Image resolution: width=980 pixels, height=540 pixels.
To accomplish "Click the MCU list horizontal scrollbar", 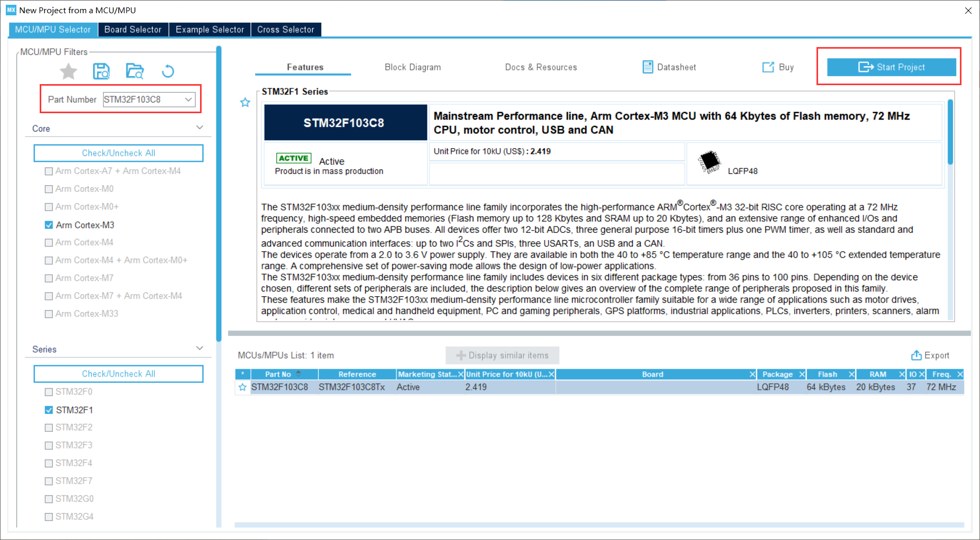I will 599,525.
